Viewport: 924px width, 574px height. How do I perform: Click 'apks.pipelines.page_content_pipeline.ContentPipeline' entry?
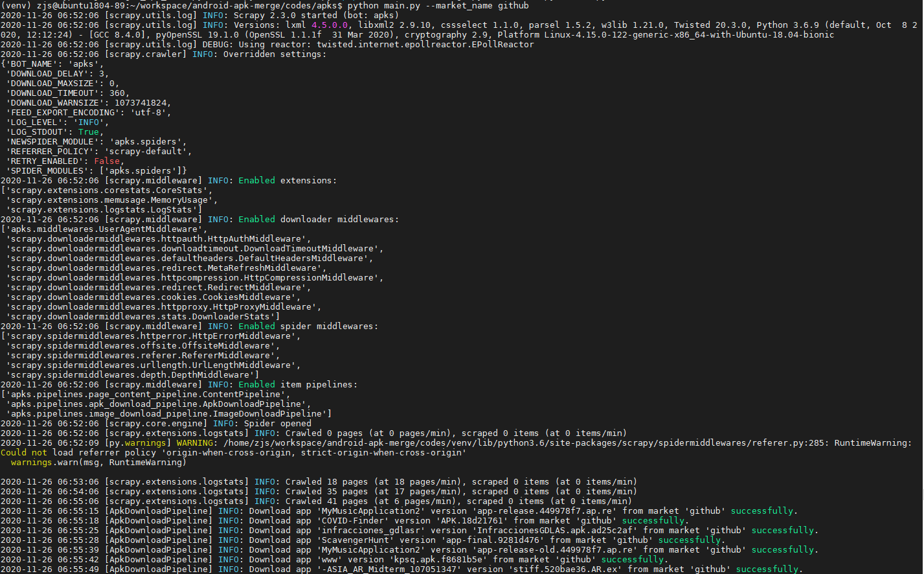coord(146,395)
